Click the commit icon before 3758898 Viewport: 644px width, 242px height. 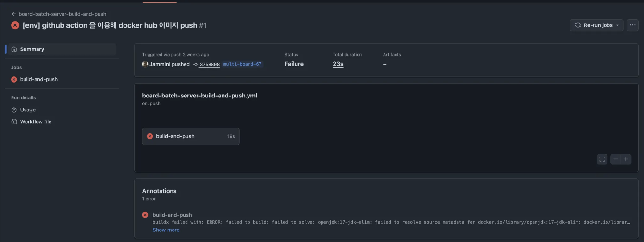click(196, 64)
